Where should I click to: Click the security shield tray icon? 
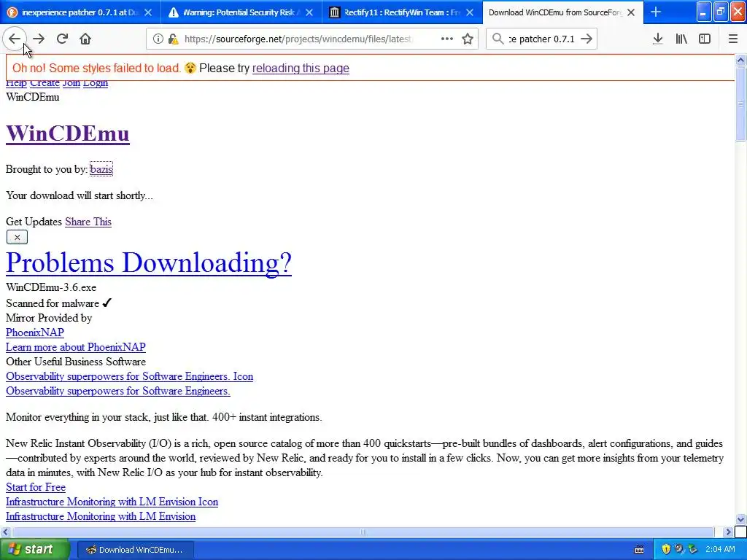coord(666,550)
